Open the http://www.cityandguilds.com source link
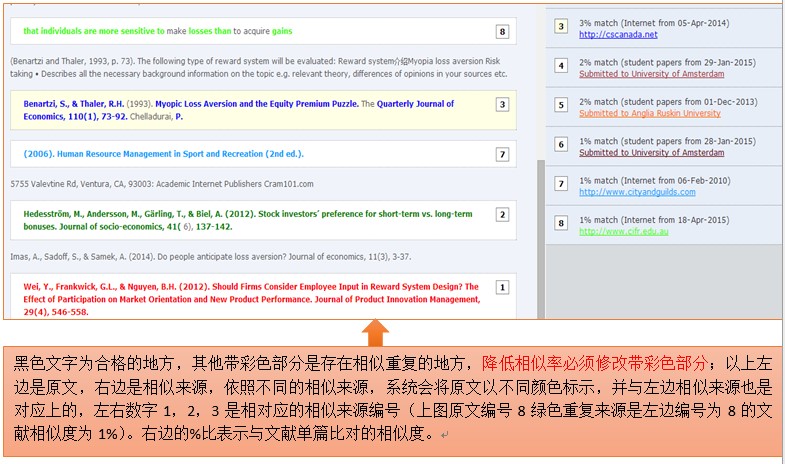 coord(637,192)
